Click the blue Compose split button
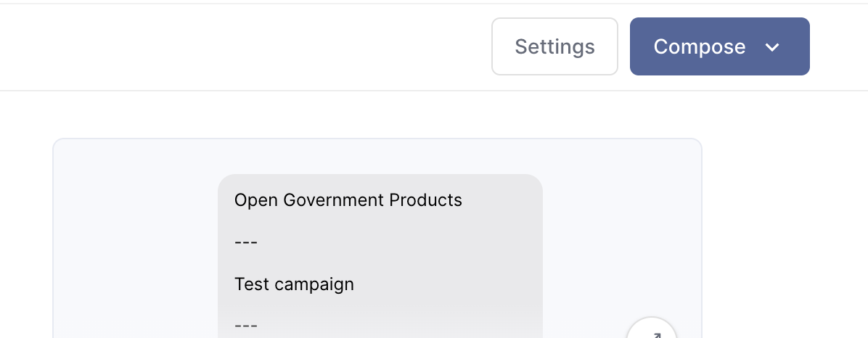This screenshot has width=868, height=338. 718,46
